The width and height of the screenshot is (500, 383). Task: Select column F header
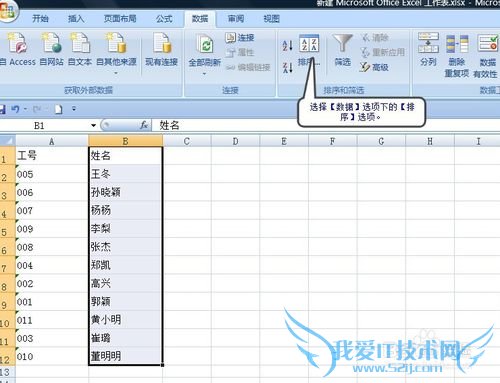[333, 141]
